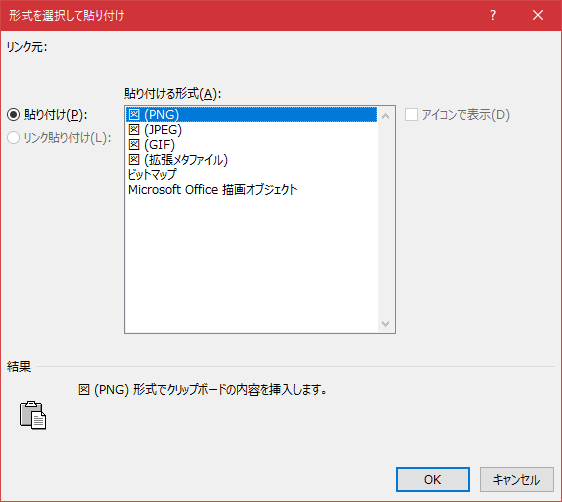This screenshot has height=502, width=562.
Task: Select Microsoft Office 描画オブジェクト format
Action: (251, 190)
